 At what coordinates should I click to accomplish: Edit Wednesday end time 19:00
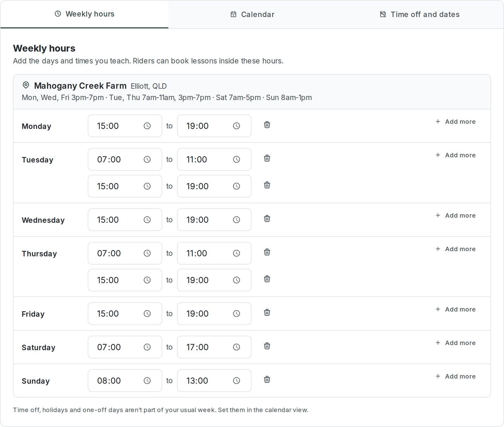tap(214, 220)
